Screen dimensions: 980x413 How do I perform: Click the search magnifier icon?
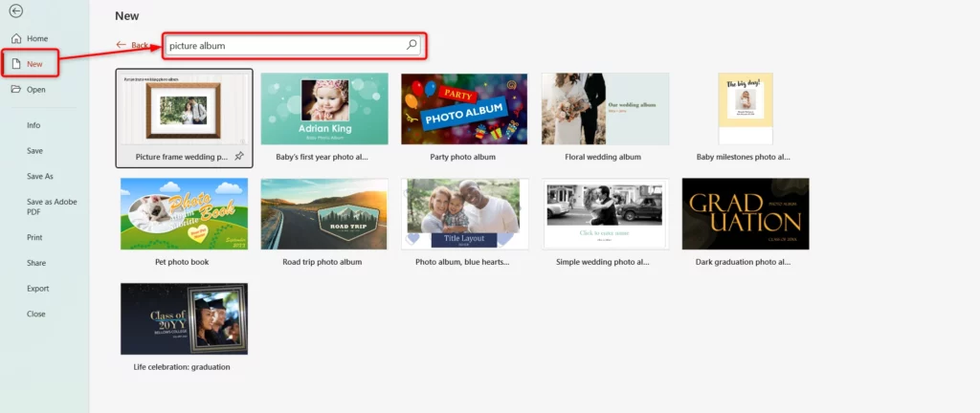point(412,45)
